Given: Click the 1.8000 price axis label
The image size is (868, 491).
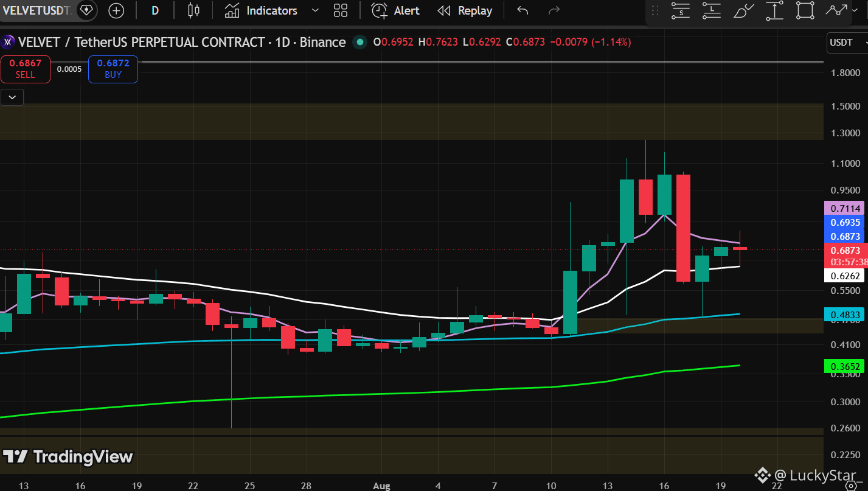Looking at the screenshot, I should (x=845, y=73).
